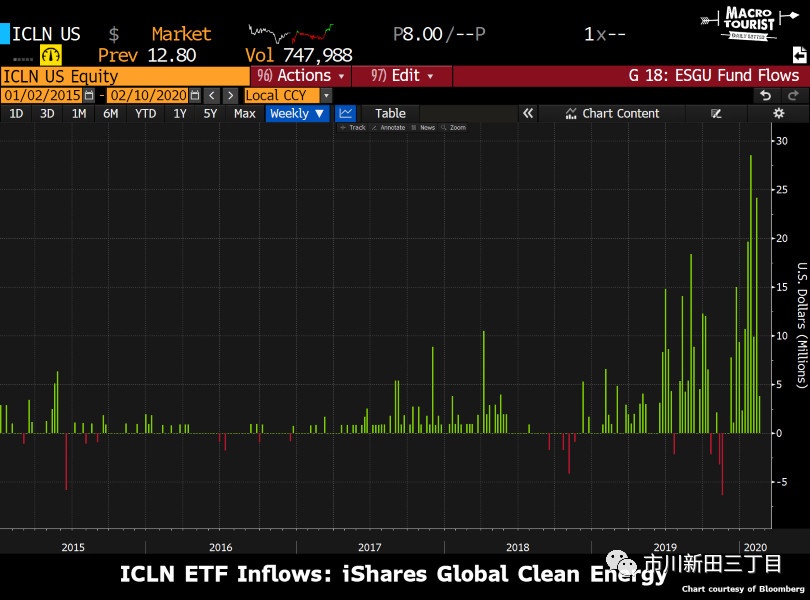The height and width of the screenshot is (600, 810).
Task: Click the P8.00/--P quote text
Action: coord(439,34)
